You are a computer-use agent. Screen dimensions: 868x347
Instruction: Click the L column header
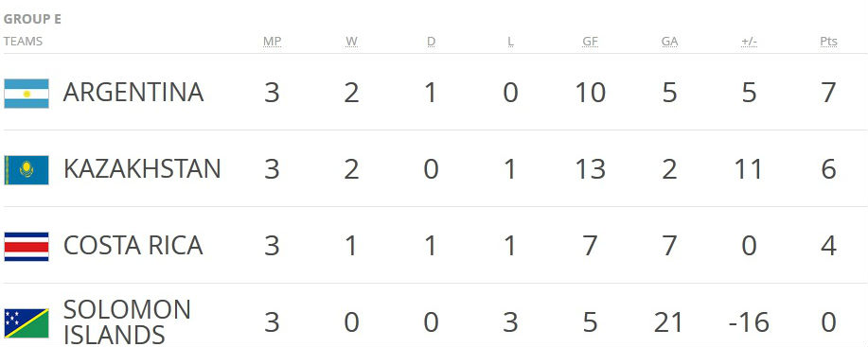[x=510, y=42]
